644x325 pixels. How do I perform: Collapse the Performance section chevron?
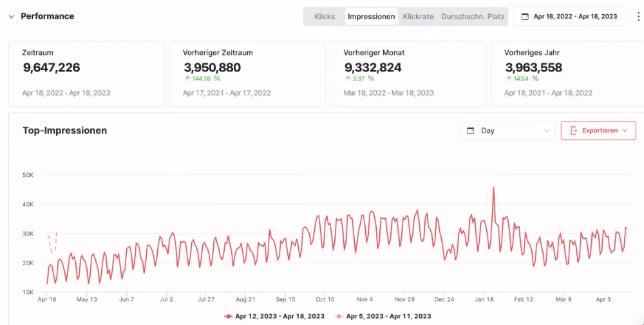(11, 17)
